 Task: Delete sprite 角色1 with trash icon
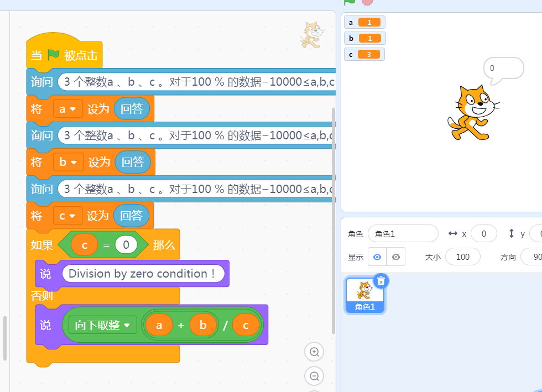tap(381, 281)
